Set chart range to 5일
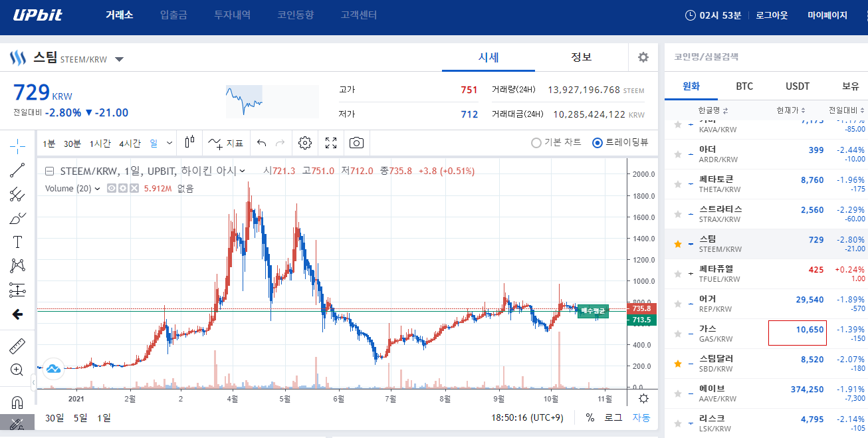868x438 pixels. click(80, 417)
